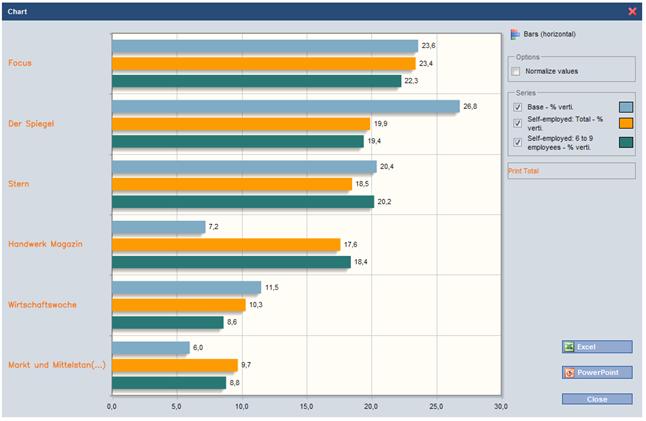
Task: Select the Der Spiegel category label
Action: coord(31,124)
